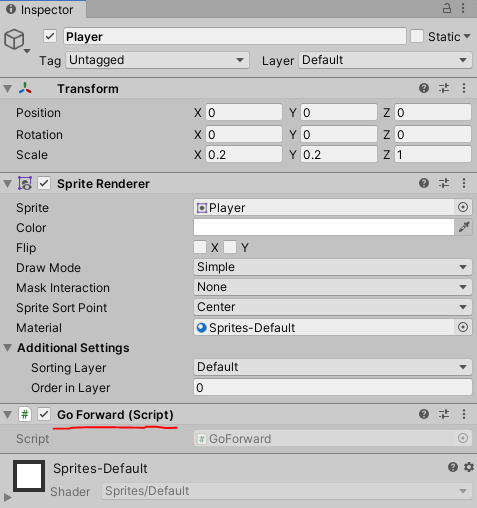477x508 pixels.
Task: Click the Scale Z field
Action: coord(433,154)
